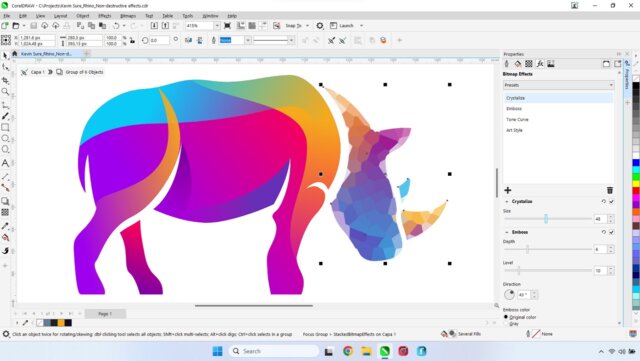The image size is (640, 361).
Task: Open the Window menu
Action: (x=211, y=16)
